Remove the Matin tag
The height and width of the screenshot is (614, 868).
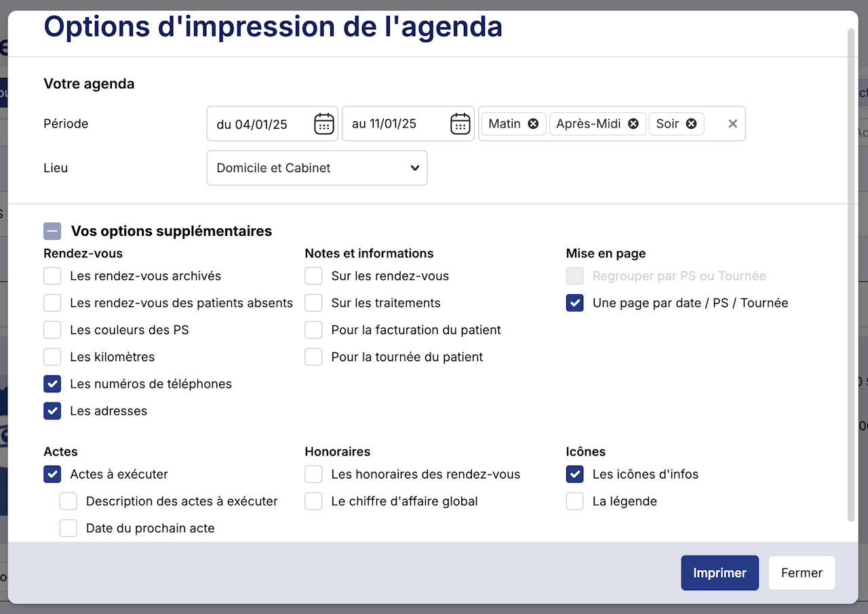pyautogui.click(x=533, y=124)
